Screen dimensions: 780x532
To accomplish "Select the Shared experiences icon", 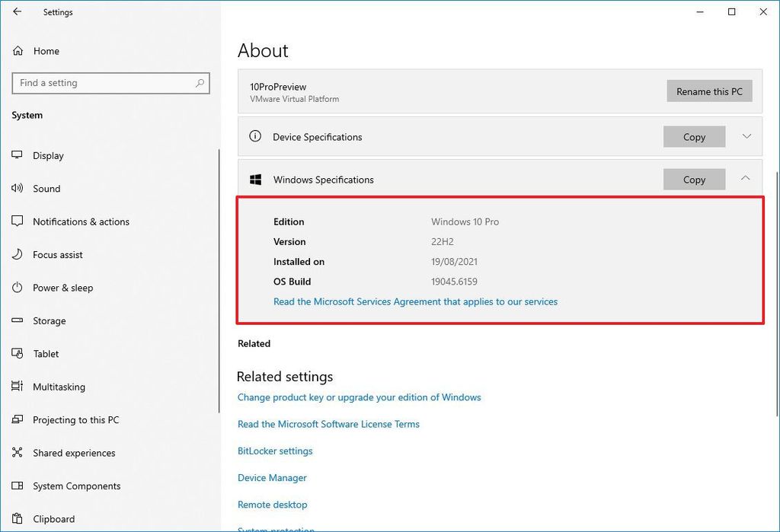I will coord(17,453).
